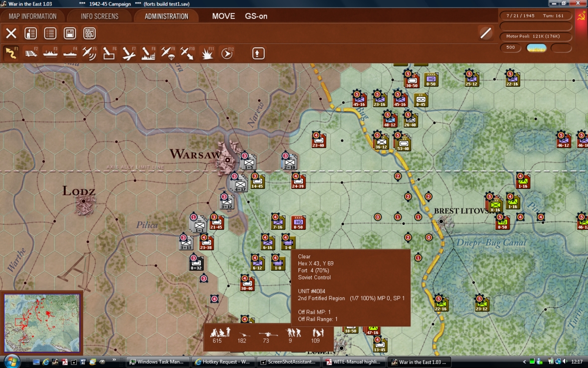Select the F8 bomb city mode icon
The height and width of the screenshot is (368, 588).
click(x=148, y=53)
